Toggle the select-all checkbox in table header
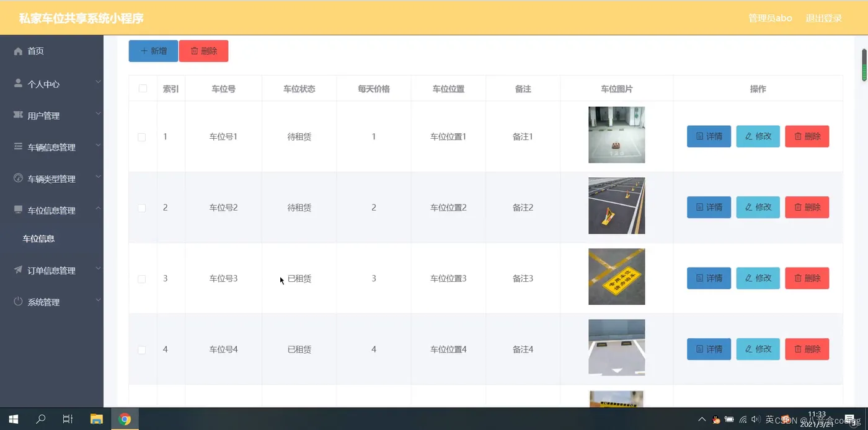The height and width of the screenshot is (430, 868). pos(143,89)
